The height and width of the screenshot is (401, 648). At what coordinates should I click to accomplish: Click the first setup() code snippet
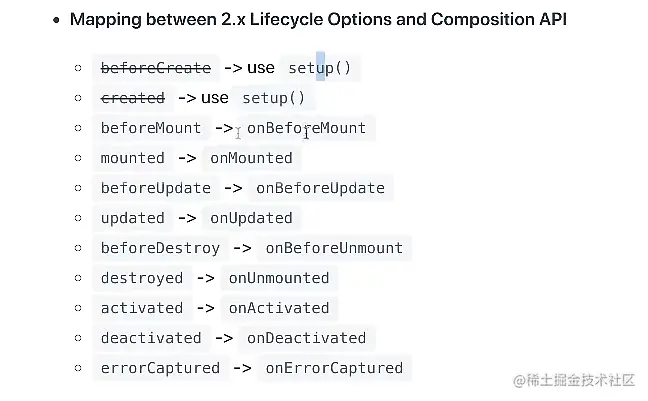(320, 68)
